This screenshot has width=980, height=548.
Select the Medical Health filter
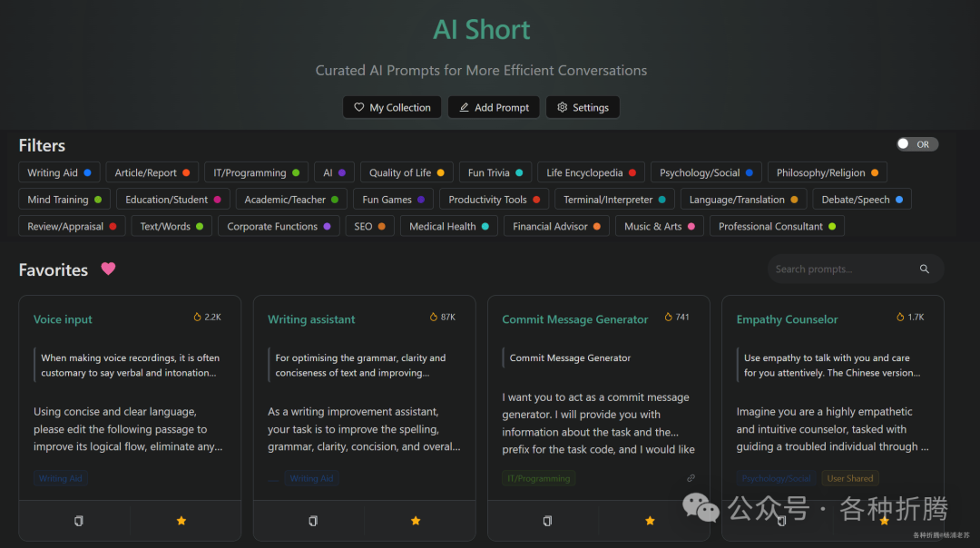[448, 225]
